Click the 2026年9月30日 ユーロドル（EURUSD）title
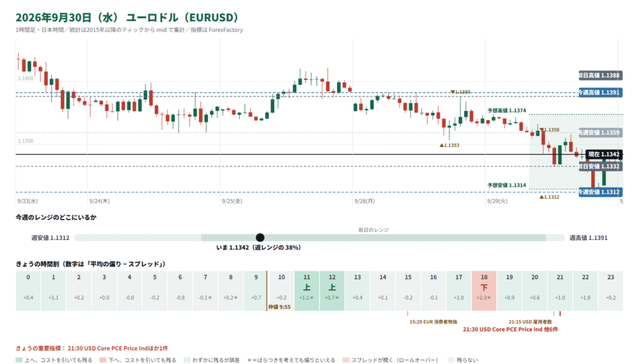The image size is (639, 364). [127, 17]
